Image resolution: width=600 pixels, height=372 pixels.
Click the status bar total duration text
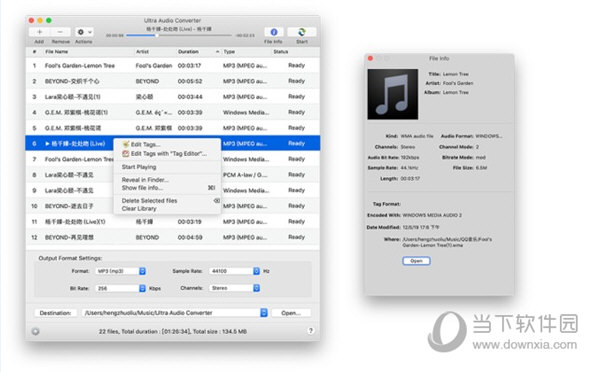pos(173,331)
